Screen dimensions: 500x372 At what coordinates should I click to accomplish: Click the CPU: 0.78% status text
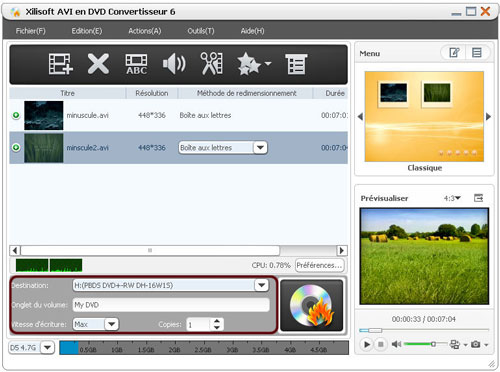[271, 265]
